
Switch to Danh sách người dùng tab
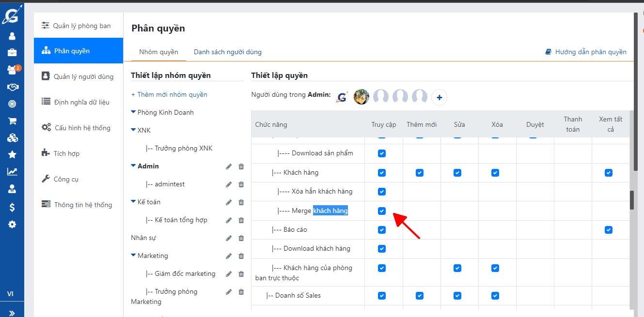228,52
